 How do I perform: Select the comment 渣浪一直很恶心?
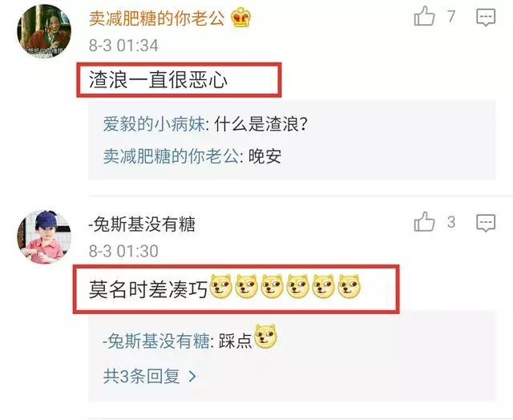(x=158, y=80)
